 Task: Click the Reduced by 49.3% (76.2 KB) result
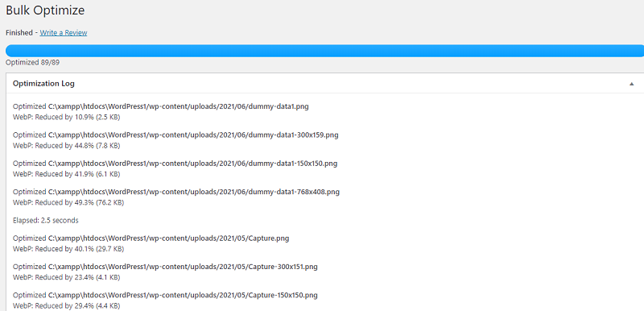point(68,202)
